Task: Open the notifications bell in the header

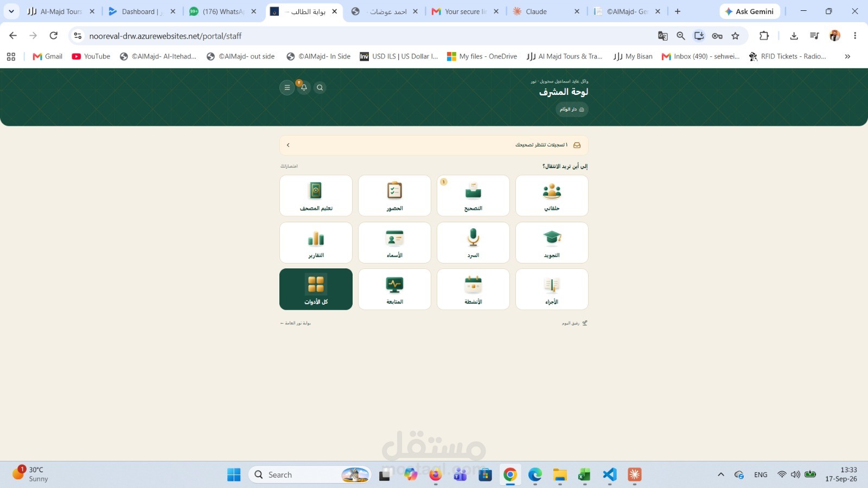Action: click(304, 87)
